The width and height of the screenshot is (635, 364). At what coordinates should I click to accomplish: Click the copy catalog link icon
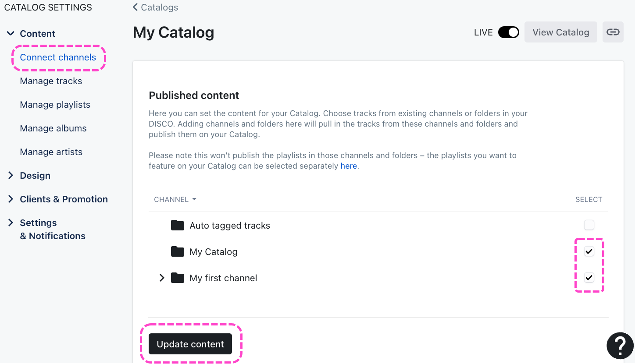pos(613,32)
